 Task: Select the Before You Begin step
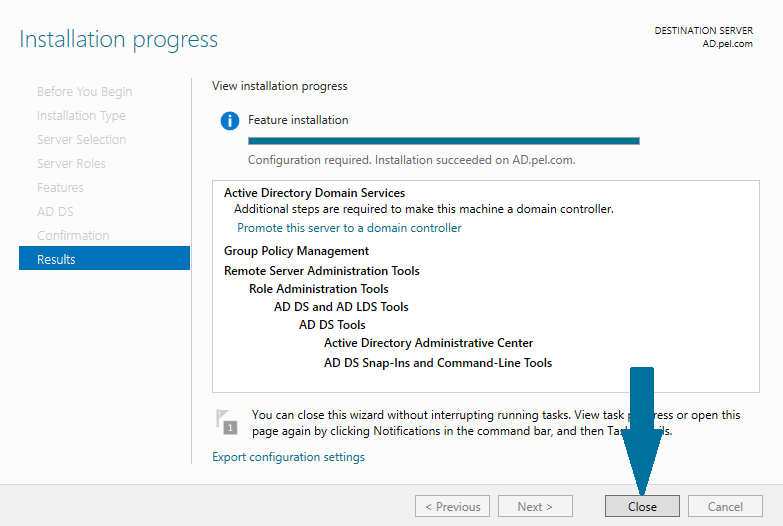(x=84, y=91)
